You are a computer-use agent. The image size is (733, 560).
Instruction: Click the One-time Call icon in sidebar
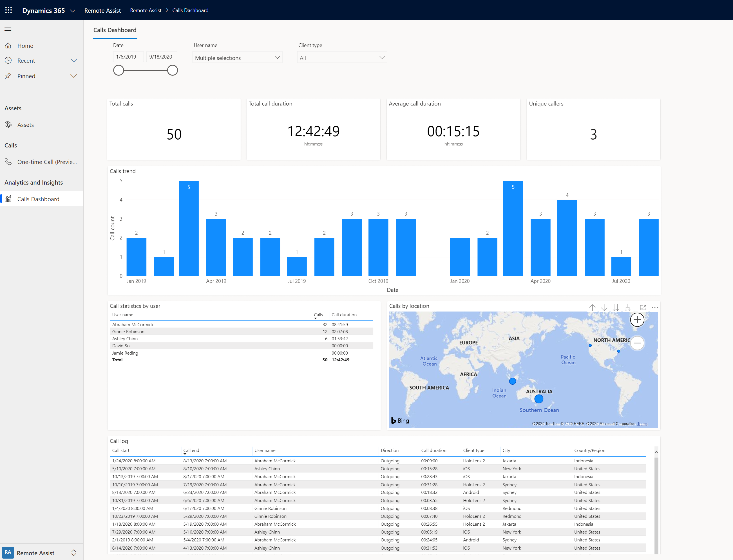click(x=9, y=162)
